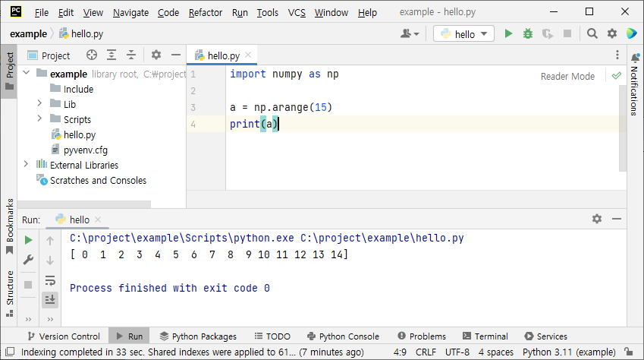The height and width of the screenshot is (360, 644).
Task: Open the hello run configuration dropdown
Action: click(463, 33)
